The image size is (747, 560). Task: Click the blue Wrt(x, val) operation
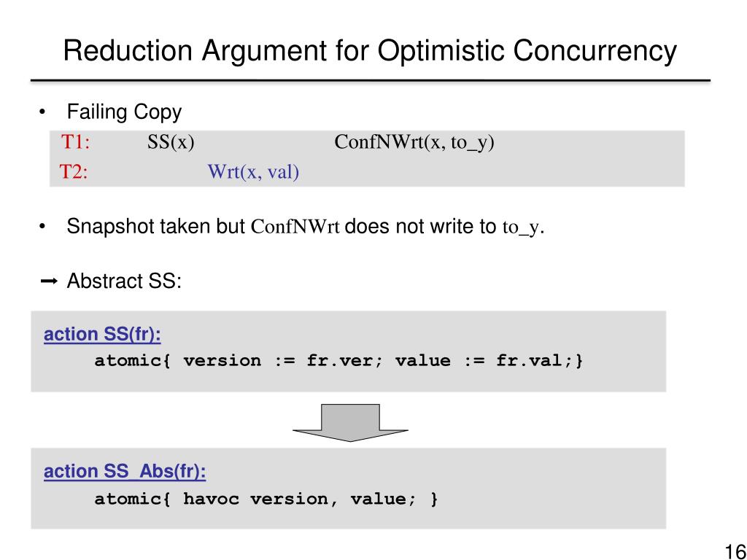click(x=254, y=172)
